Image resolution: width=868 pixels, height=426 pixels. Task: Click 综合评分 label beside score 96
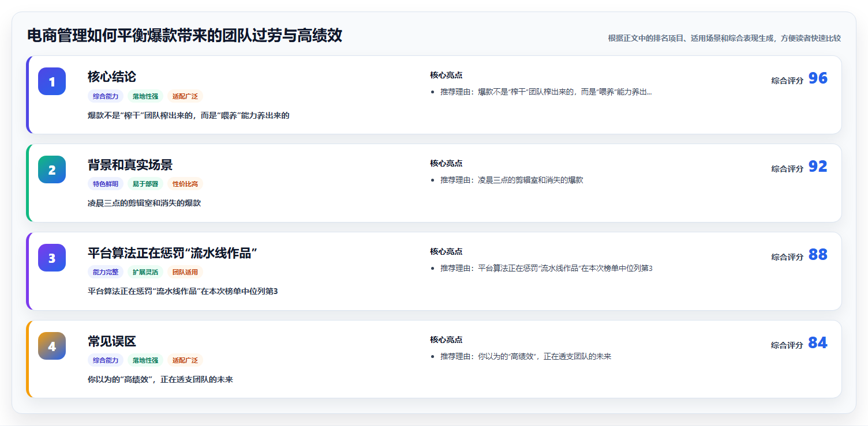787,81
